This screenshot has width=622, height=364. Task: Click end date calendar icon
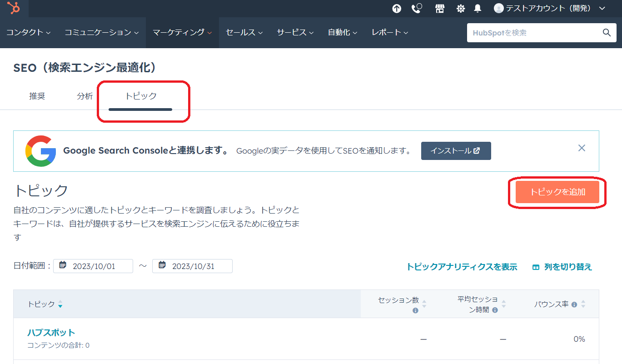[162, 265]
